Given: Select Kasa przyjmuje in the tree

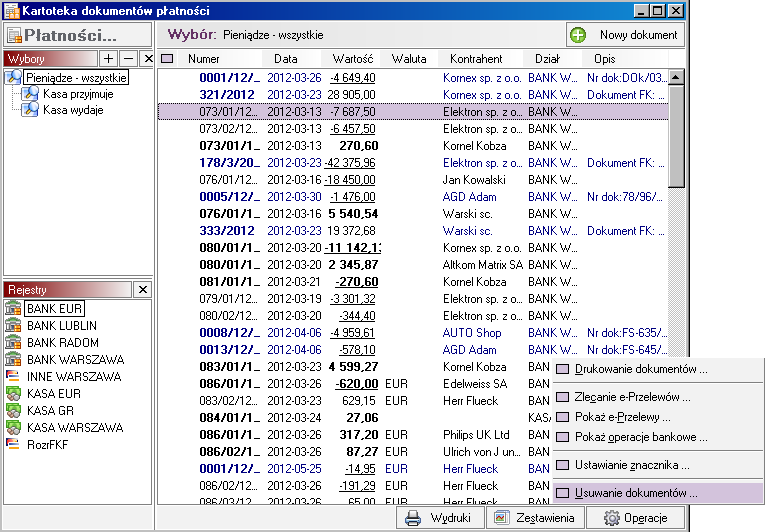Looking at the screenshot, I should (78, 94).
